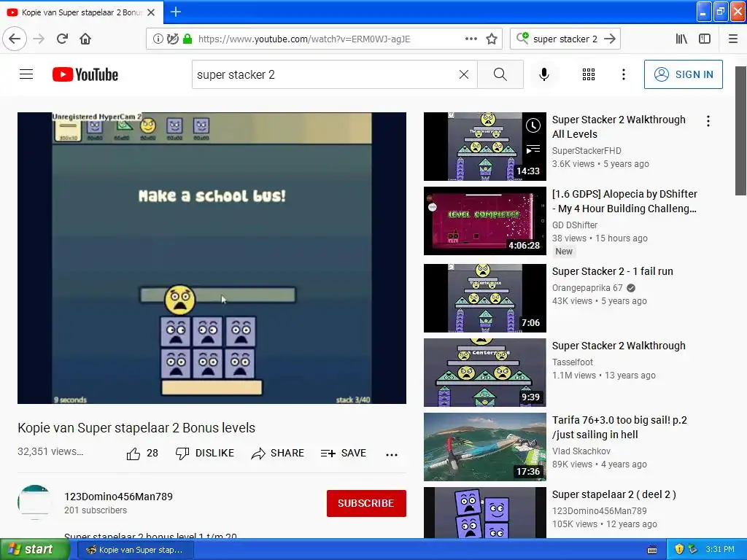Open the Vlad Skachkov channel link
The width and height of the screenshot is (747, 560).
coord(581,451)
